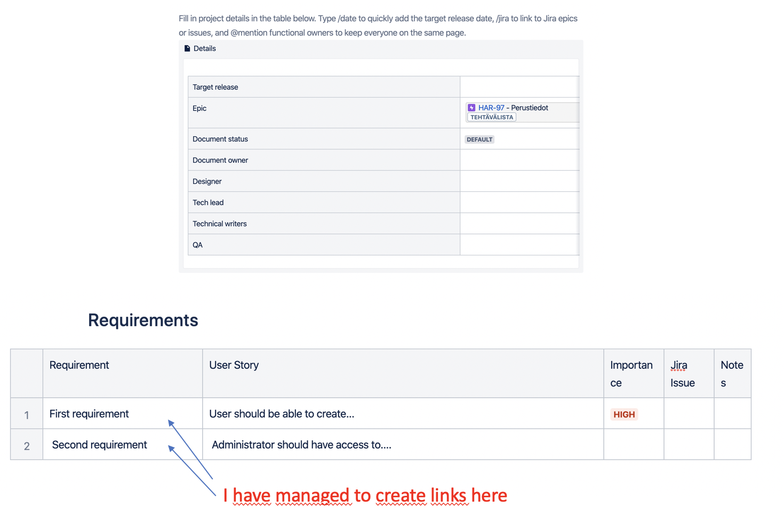The image size is (784, 532).
Task: Click the empty Tech lead value cell
Action: click(x=519, y=203)
